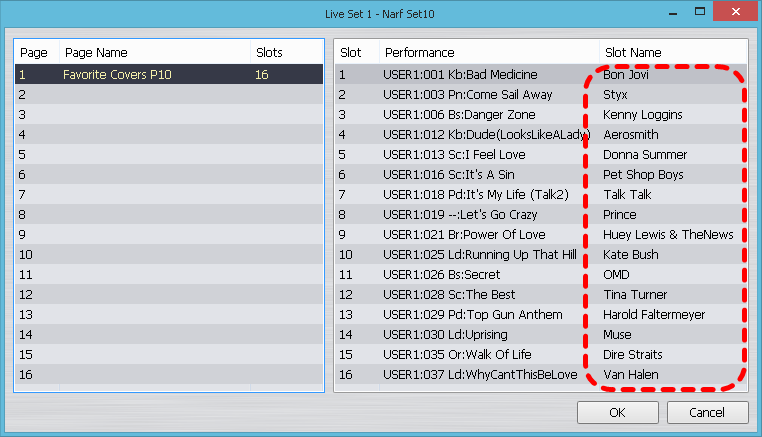This screenshot has width=762, height=437.
Task: Select slot USER1:013 Sc:I Feel Love
Action: [x=541, y=154]
